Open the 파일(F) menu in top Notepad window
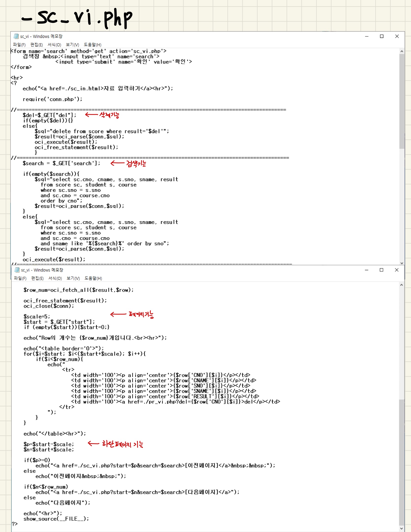This screenshot has height=532, width=411. click(x=19, y=45)
